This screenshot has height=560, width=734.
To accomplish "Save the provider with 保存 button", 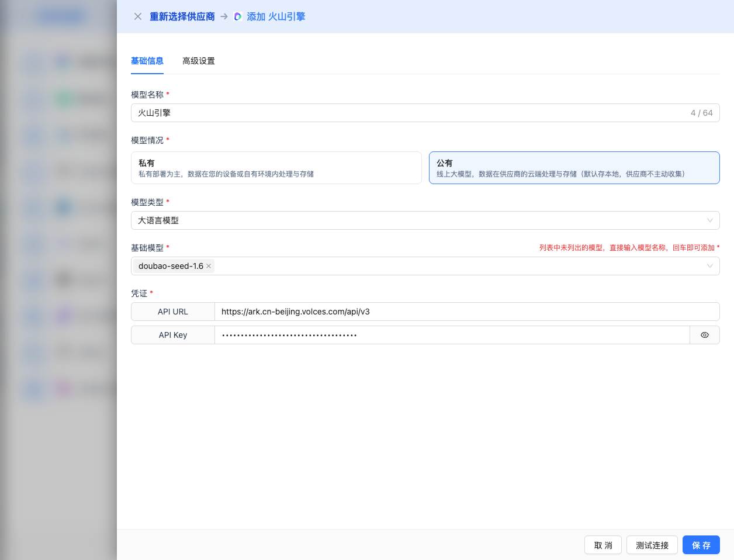I will (701, 545).
